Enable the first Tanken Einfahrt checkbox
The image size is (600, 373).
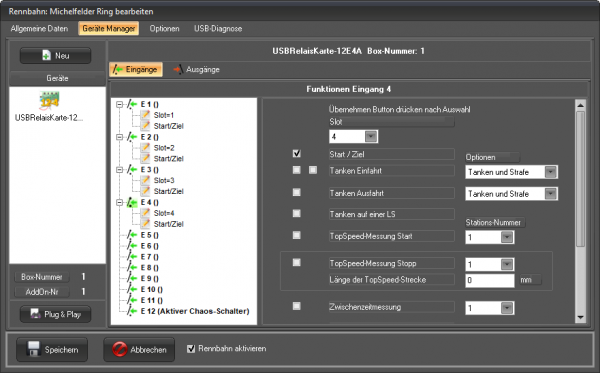[x=297, y=170]
